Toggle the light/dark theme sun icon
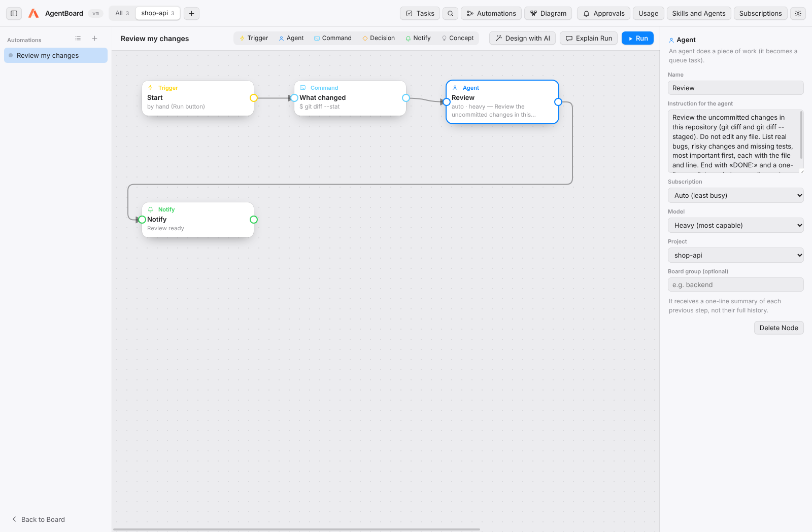Viewport: 812px width, 532px height. coord(798,13)
